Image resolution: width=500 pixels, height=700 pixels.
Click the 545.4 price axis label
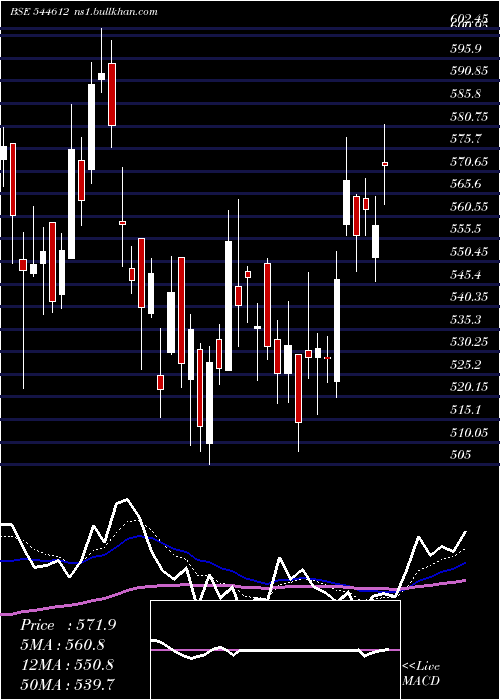point(466,275)
